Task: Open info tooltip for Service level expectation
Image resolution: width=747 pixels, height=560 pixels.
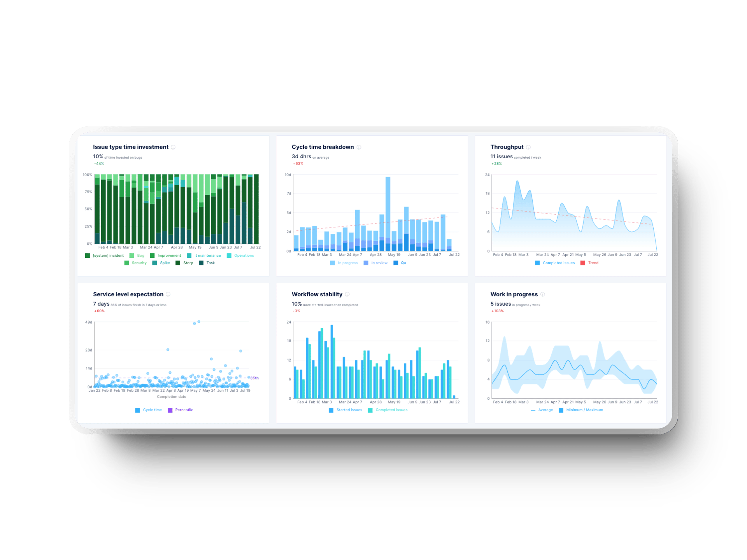Action: (x=168, y=294)
